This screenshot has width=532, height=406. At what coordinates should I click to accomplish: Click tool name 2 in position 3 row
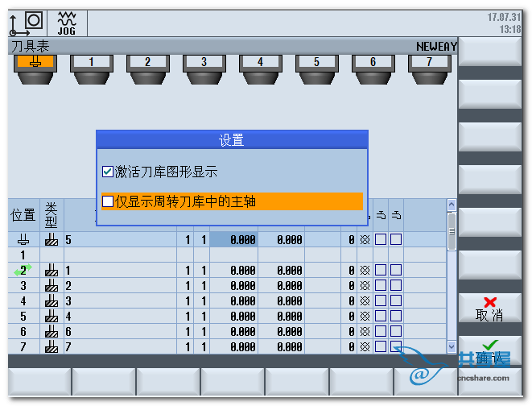click(x=68, y=286)
